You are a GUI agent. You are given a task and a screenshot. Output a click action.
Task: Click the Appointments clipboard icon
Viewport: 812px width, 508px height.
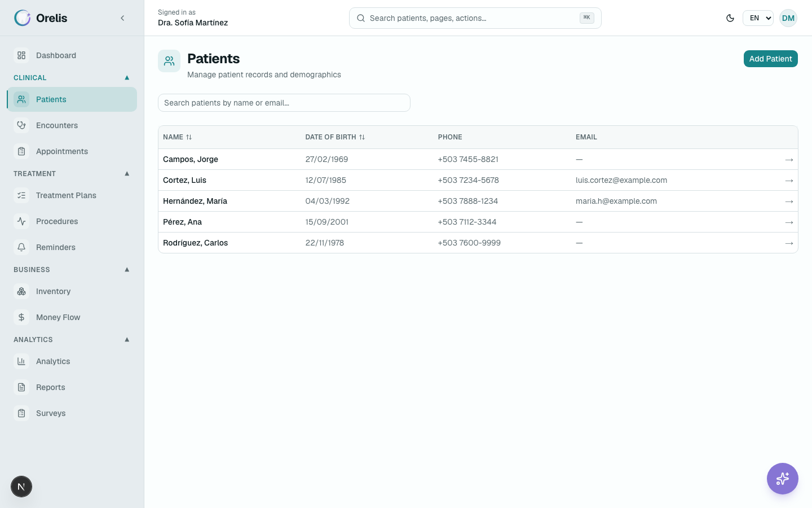[21, 151]
